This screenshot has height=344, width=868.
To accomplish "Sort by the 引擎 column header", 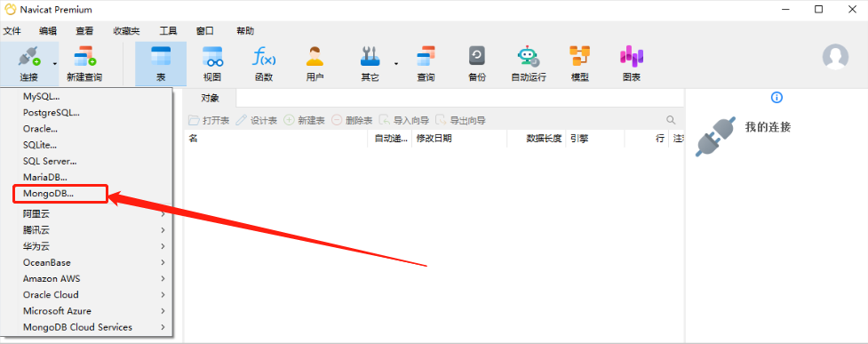I will click(x=595, y=139).
